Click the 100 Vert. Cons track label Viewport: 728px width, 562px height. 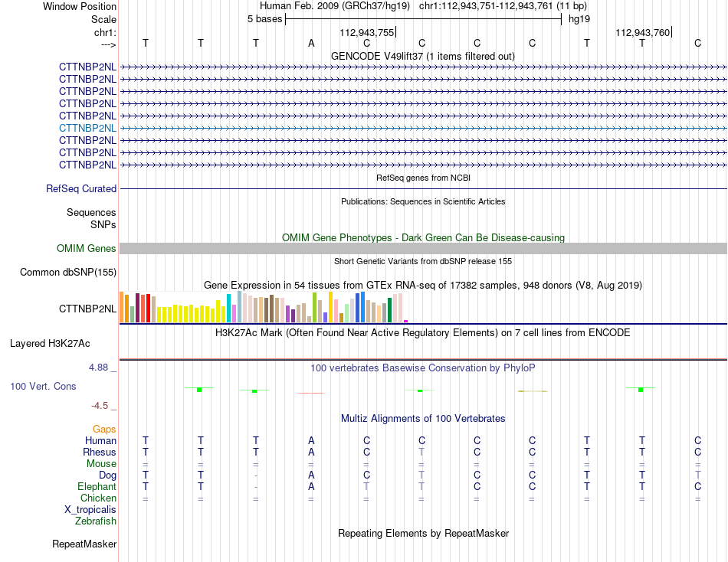point(43,386)
